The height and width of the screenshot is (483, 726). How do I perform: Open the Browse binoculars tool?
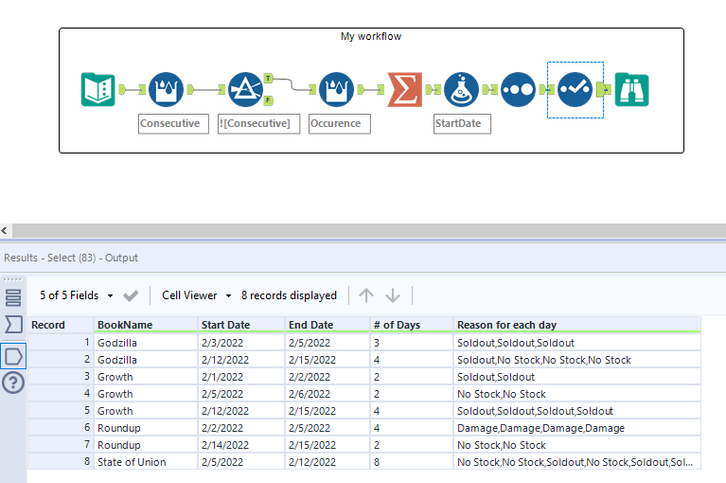coord(632,90)
